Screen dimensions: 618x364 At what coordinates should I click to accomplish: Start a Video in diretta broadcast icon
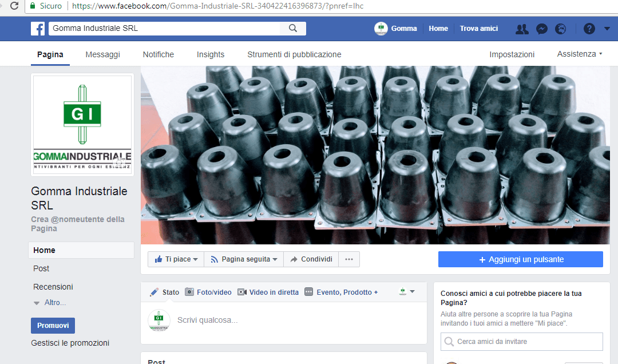tap(242, 292)
